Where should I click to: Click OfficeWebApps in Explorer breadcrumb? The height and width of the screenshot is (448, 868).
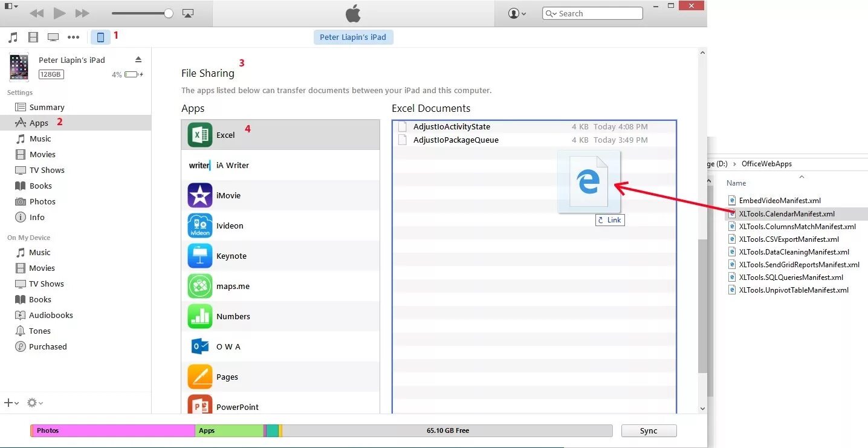(766, 163)
